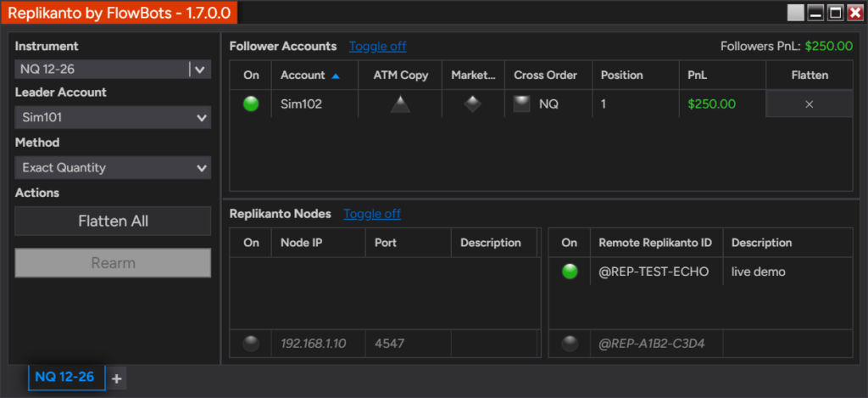
Task: Click the Remote Replikanto ID column header
Action: point(657,243)
